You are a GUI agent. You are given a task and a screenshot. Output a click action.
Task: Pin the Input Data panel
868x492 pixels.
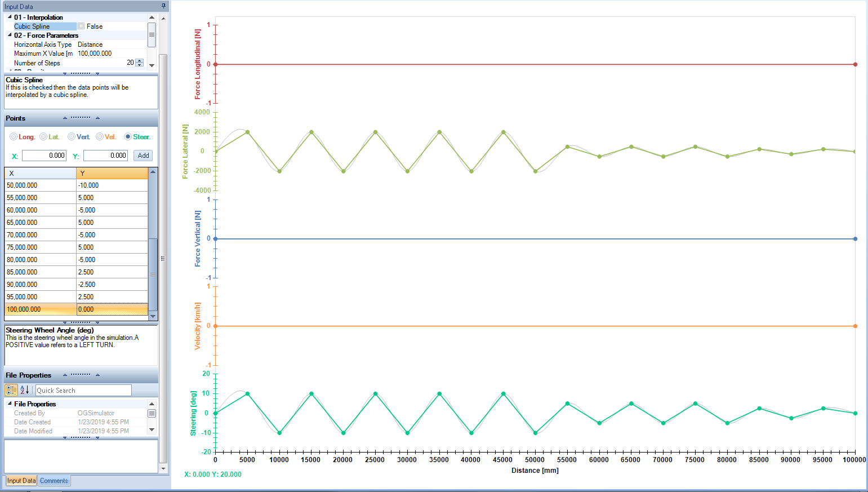(x=163, y=6)
